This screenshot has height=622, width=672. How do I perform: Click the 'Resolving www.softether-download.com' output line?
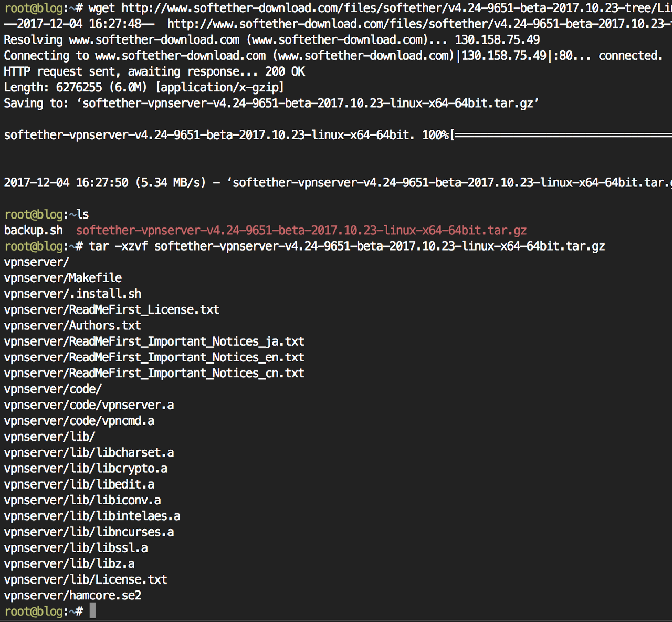click(272, 40)
